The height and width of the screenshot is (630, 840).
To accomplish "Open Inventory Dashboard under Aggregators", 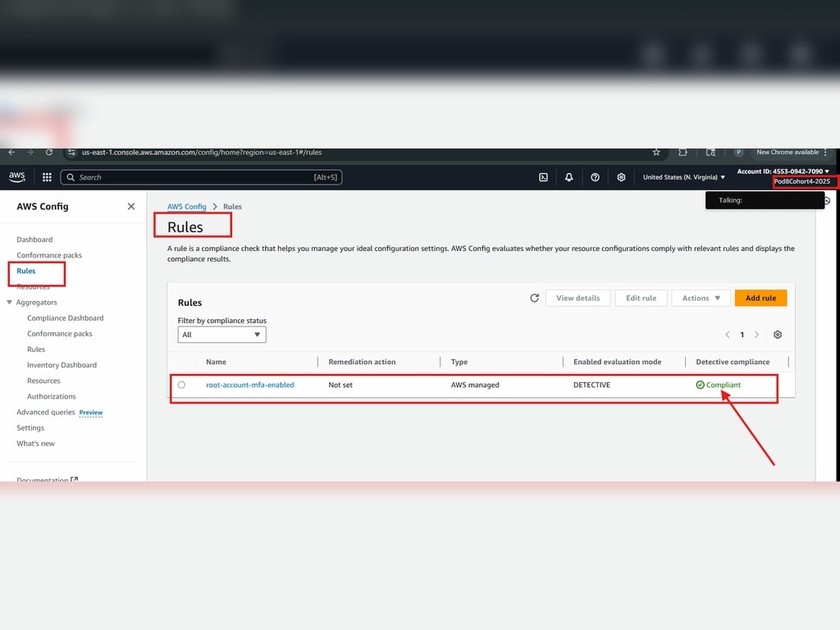I will (x=62, y=365).
